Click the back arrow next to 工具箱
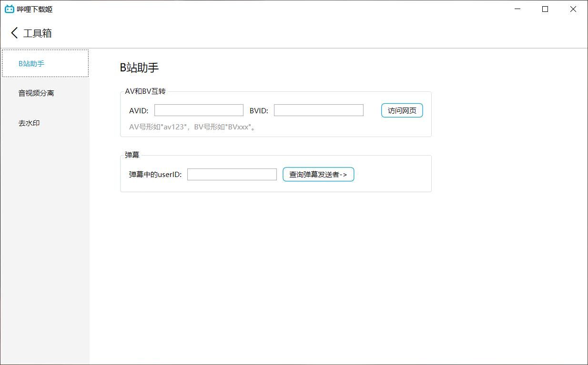 (x=14, y=33)
